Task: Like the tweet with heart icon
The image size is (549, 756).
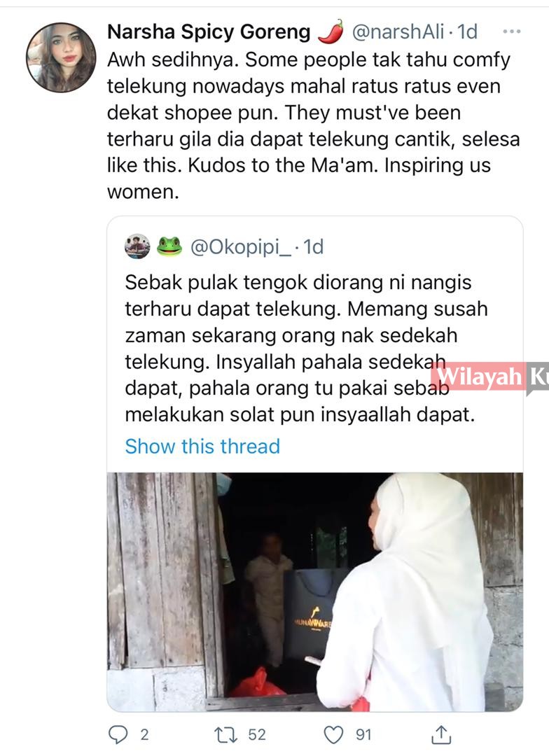Action: click(333, 735)
